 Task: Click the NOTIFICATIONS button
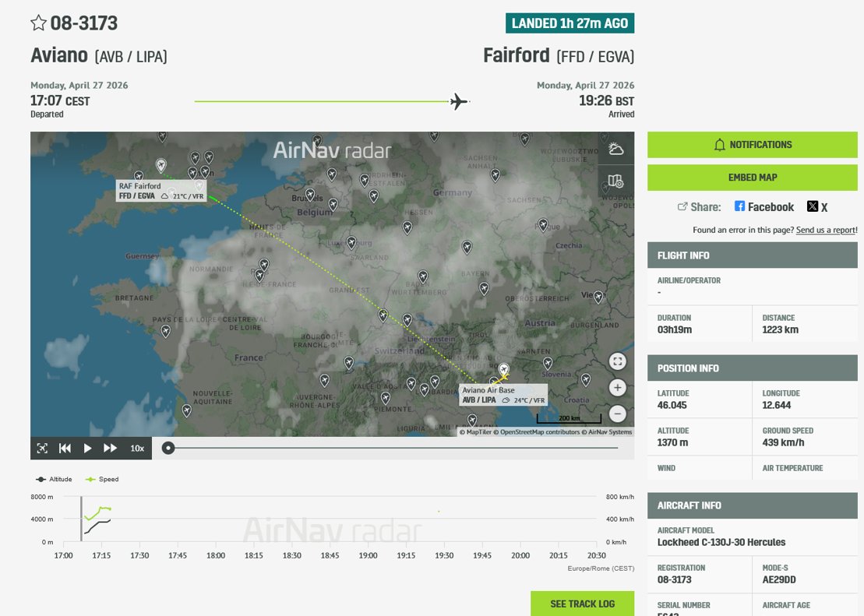pyautogui.click(x=752, y=145)
